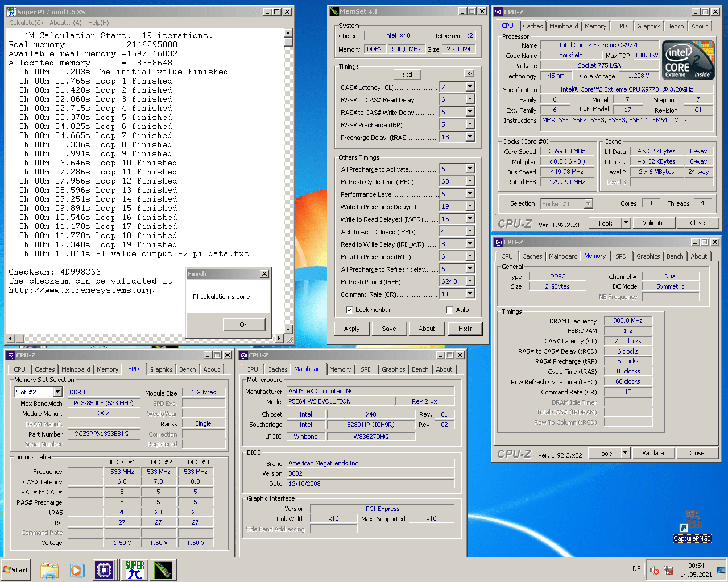Open Windows Explorer from the taskbar
Image resolution: width=728 pixels, height=582 pixels.
(49, 570)
